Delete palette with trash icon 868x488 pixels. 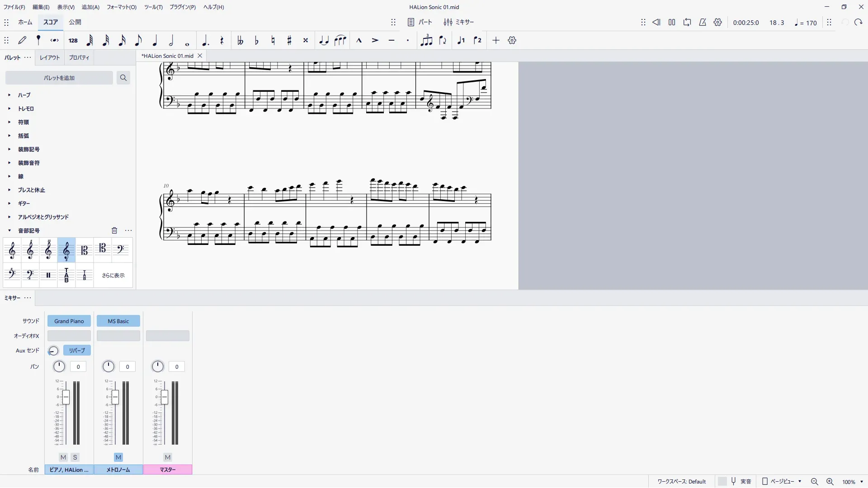[x=114, y=230]
